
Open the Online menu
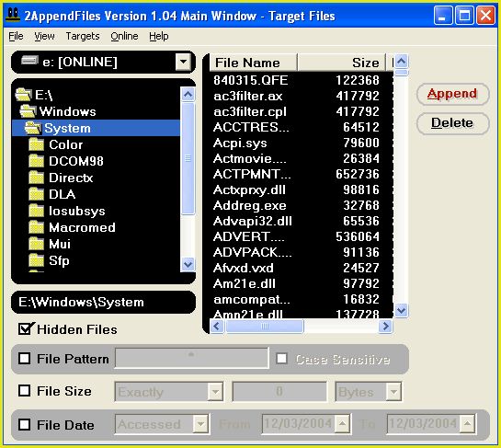(124, 36)
